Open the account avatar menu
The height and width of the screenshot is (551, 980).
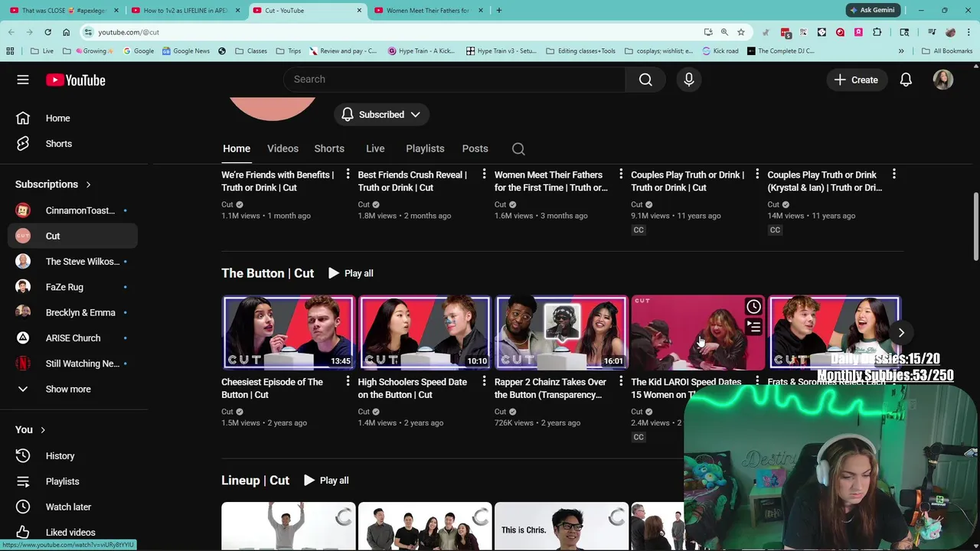tap(943, 80)
